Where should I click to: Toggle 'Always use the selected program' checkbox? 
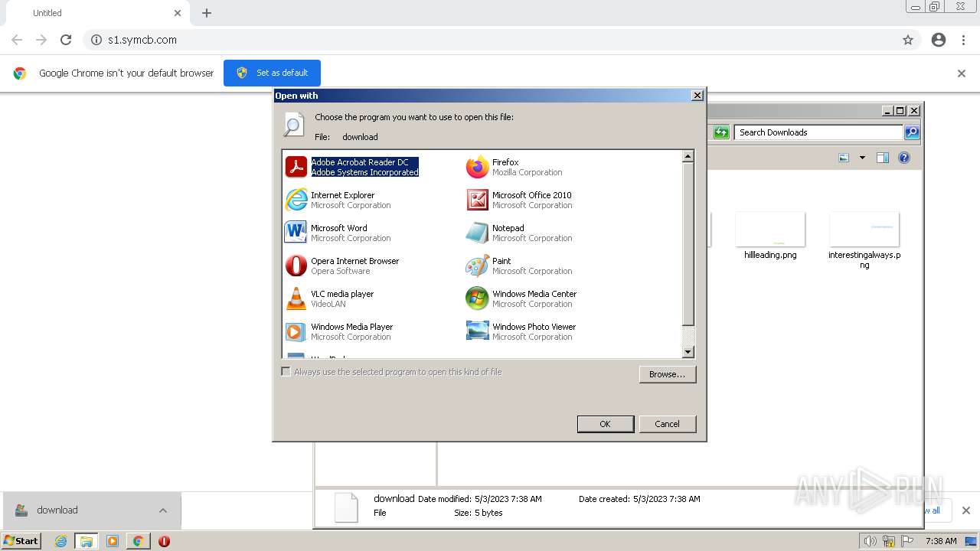click(x=286, y=372)
